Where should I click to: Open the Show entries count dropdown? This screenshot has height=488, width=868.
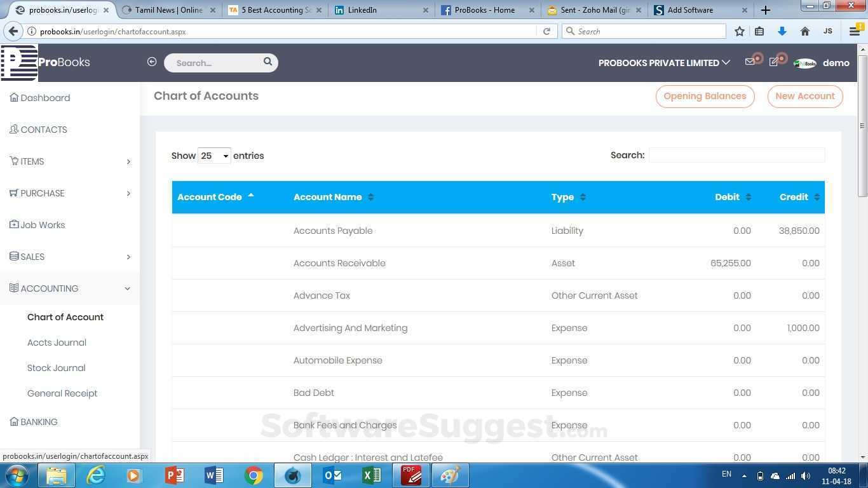[x=214, y=156]
